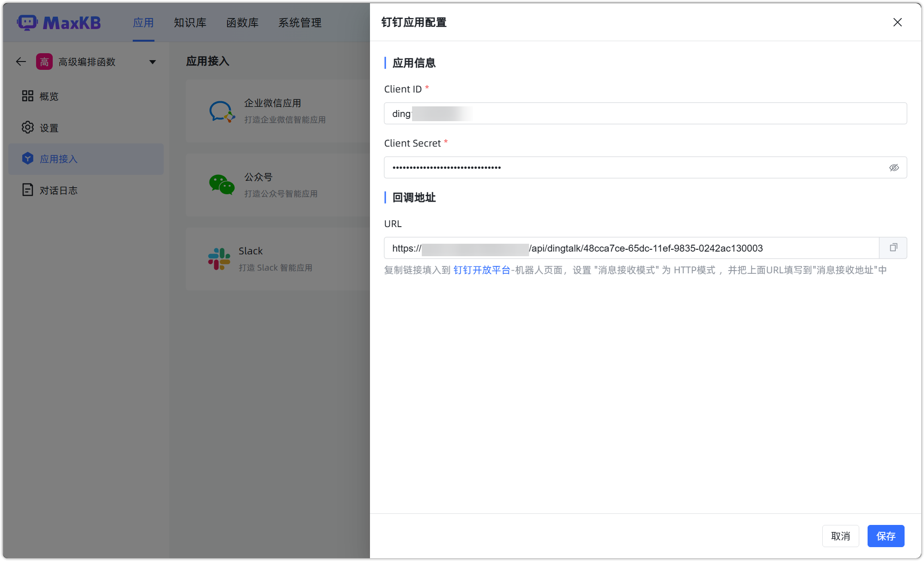Open the 系统管理 menu

pos(300,23)
